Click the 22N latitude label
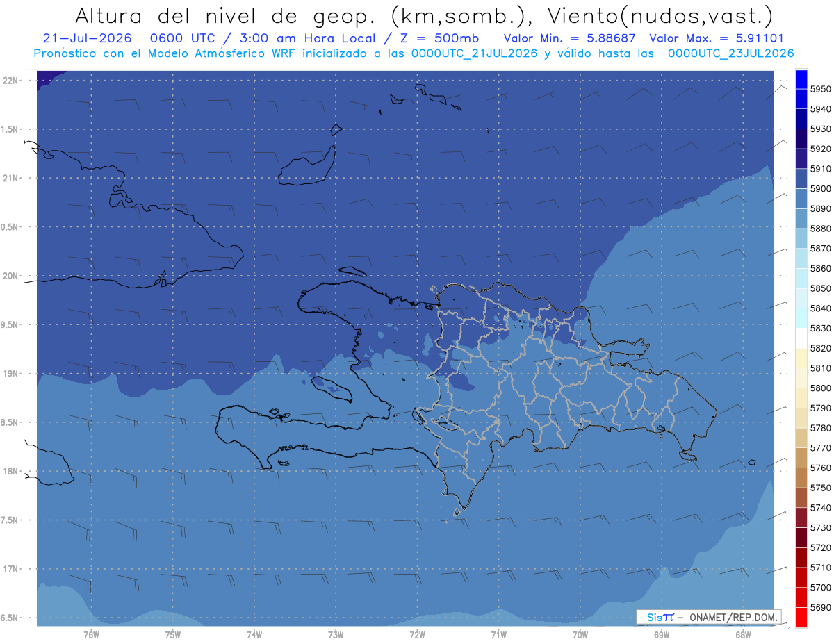The height and width of the screenshot is (644, 834). 11,80
